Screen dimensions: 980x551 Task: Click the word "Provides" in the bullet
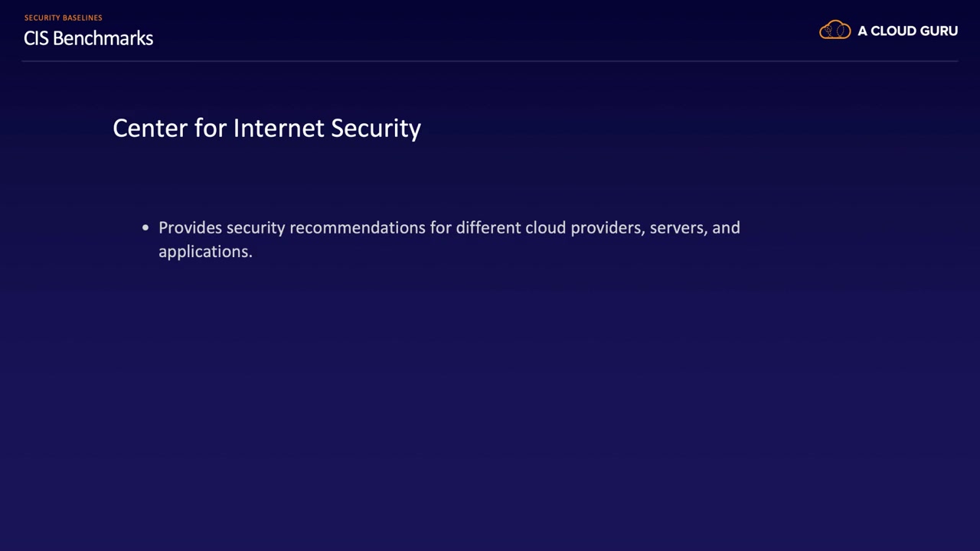click(190, 228)
